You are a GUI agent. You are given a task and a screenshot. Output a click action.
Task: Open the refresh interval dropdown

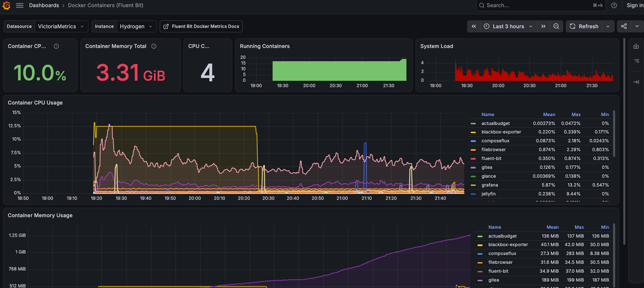coord(608,26)
